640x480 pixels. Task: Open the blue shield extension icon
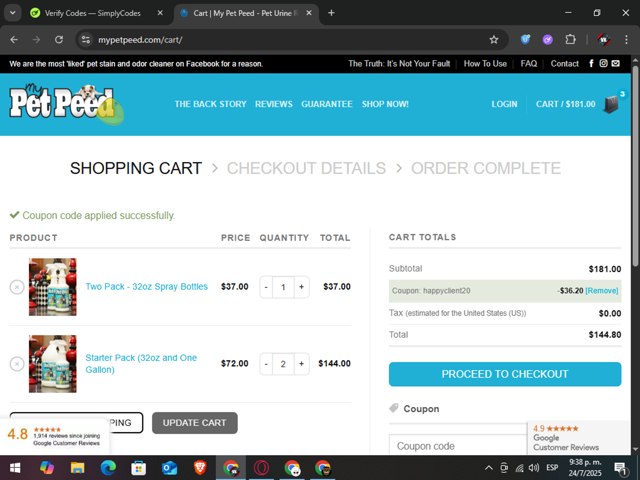coord(525,40)
